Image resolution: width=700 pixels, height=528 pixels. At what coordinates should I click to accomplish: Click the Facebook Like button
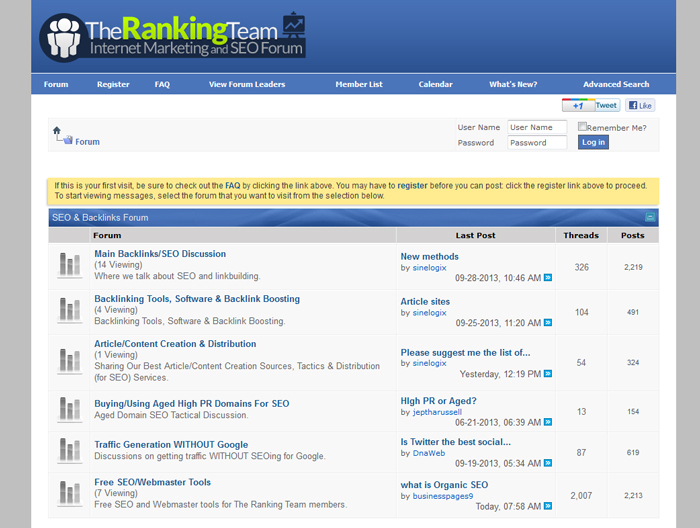tap(640, 105)
